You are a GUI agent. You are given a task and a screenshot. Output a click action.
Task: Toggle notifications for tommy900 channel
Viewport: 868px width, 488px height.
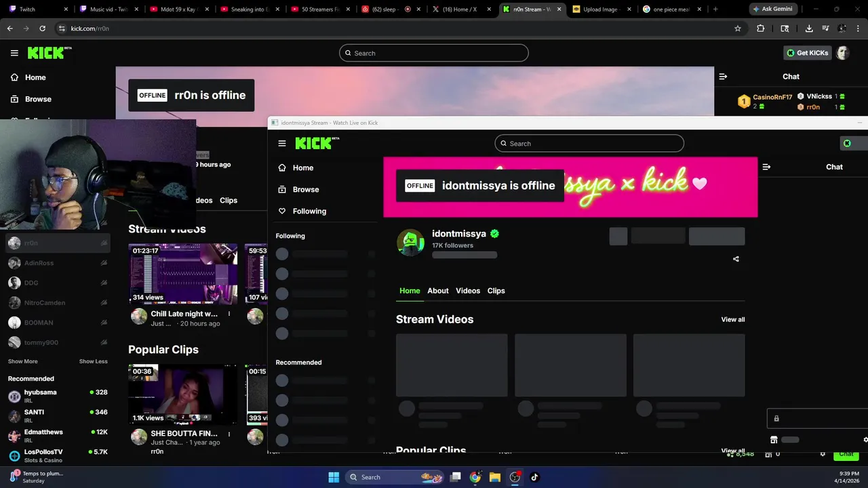[104, 343]
